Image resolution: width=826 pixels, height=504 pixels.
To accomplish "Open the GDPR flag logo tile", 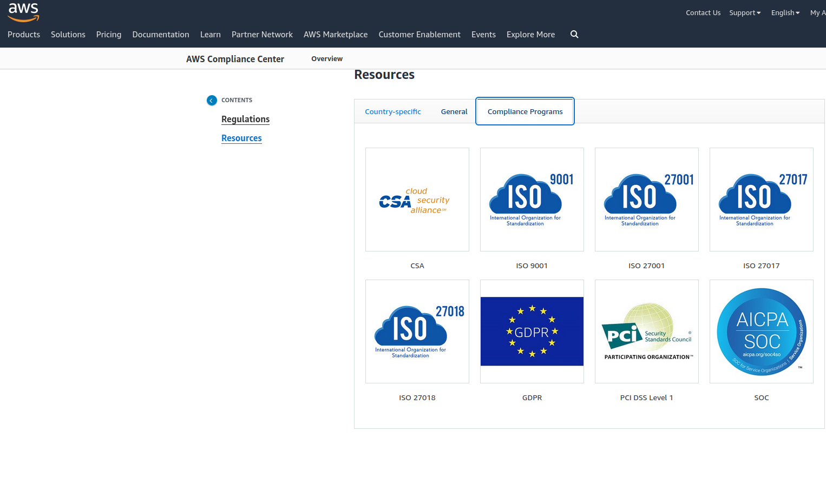I will (532, 331).
